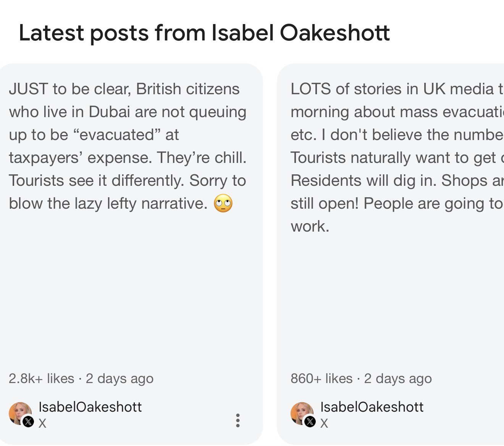Click the eye-roll emoji in the first post

click(x=223, y=203)
